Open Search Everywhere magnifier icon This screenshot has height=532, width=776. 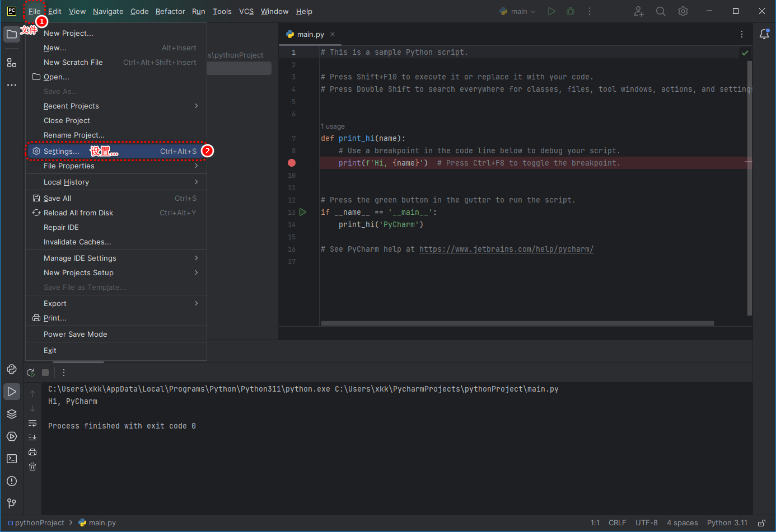point(661,11)
